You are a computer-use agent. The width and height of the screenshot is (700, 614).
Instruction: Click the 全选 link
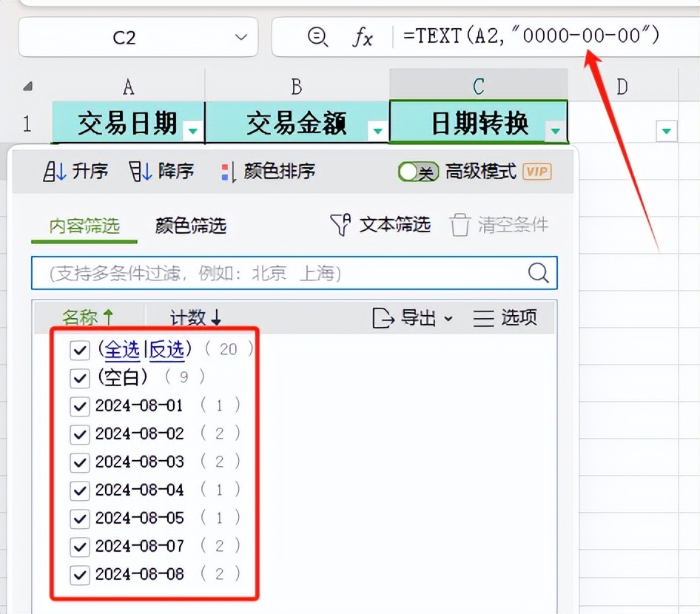tap(122, 350)
